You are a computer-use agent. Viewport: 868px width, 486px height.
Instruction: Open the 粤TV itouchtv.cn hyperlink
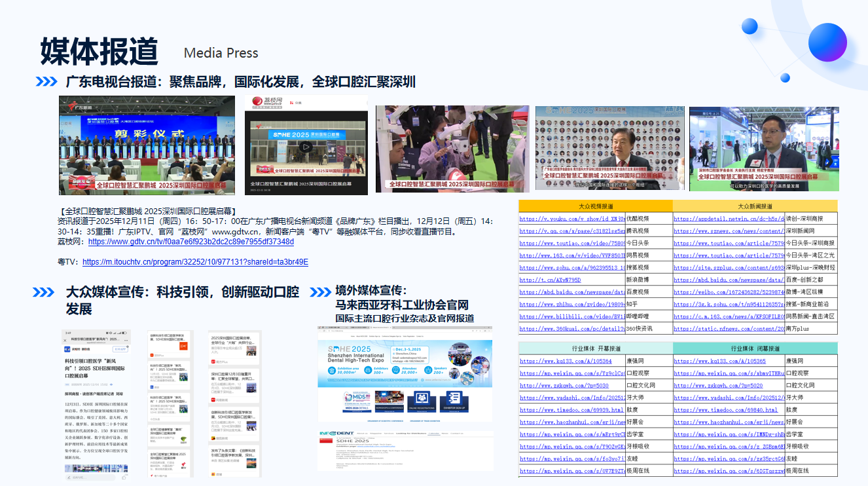point(195,262)
